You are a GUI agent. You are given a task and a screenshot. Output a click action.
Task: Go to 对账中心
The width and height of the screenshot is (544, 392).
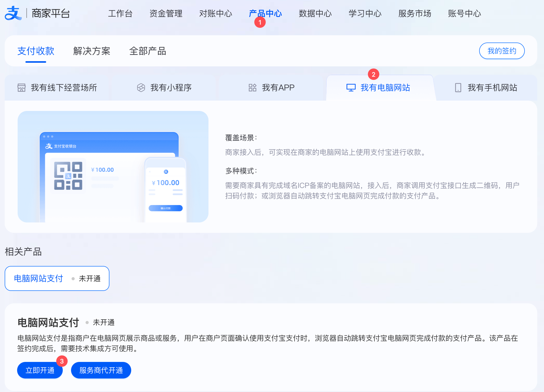(215, 13)
